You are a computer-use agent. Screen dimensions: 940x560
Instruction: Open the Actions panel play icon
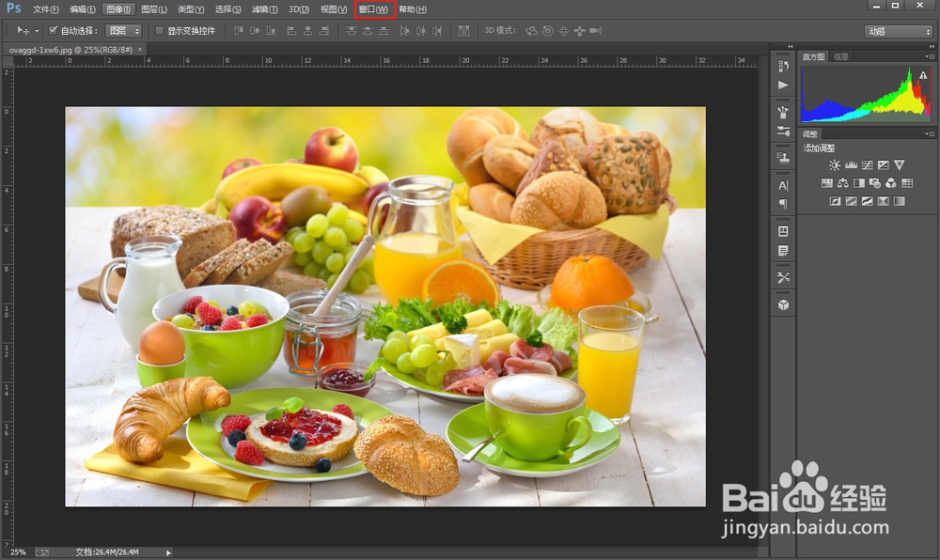click(x=783, y=86)
